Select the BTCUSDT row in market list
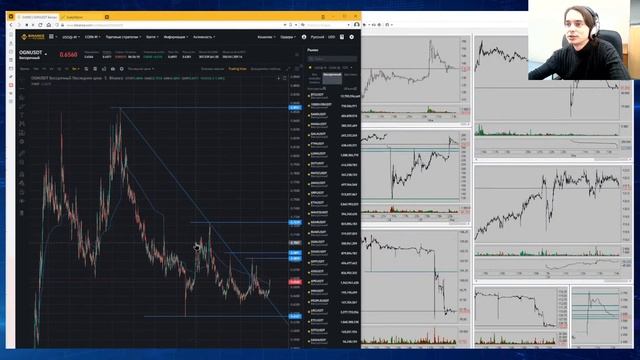Viewport: 640px width, 360px height. (333, 96)
